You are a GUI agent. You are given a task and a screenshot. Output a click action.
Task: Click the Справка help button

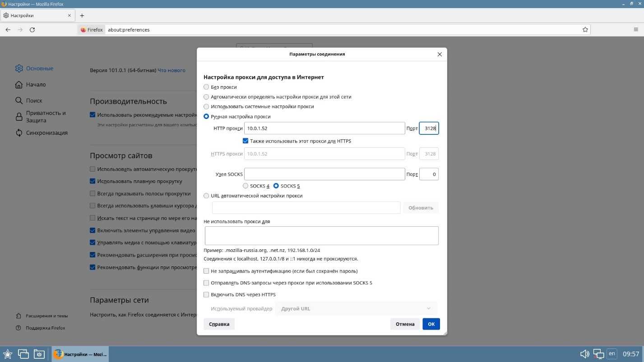[x=219, y=324]
